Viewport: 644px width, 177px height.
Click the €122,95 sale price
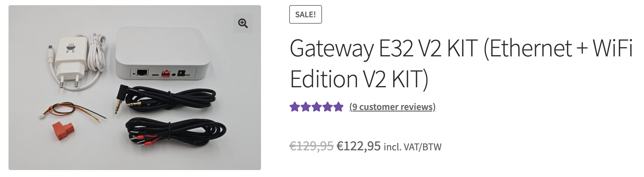(359, 146)
